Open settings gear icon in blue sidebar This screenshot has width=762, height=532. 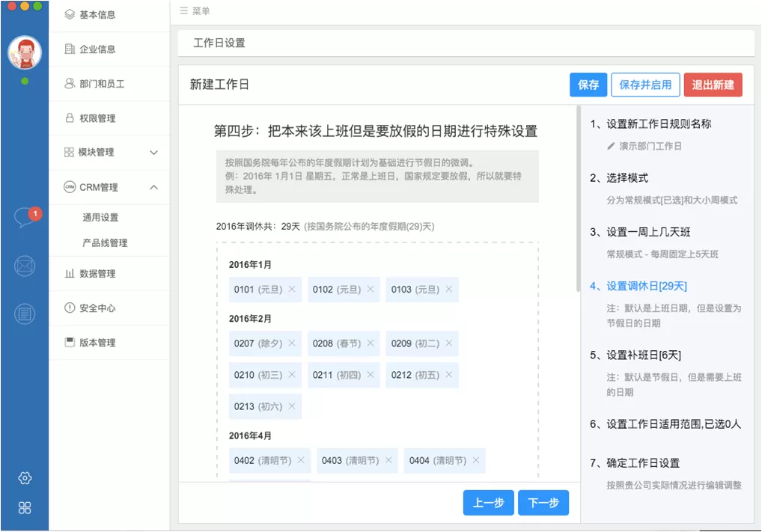click(x=25, y=478)
